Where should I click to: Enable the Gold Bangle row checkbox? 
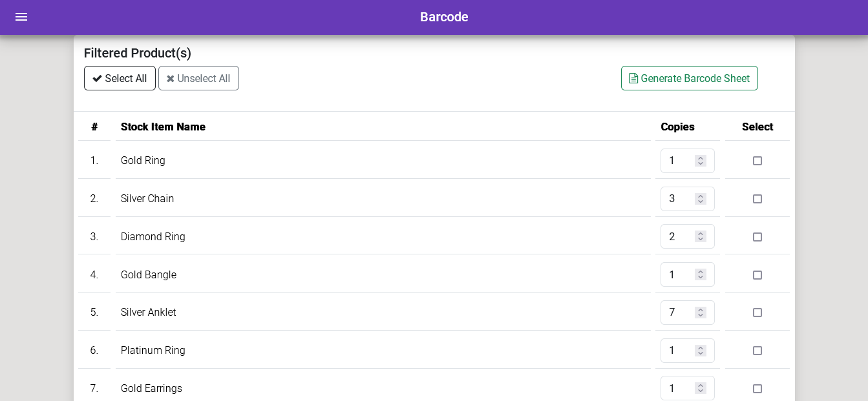click(757, 275)
